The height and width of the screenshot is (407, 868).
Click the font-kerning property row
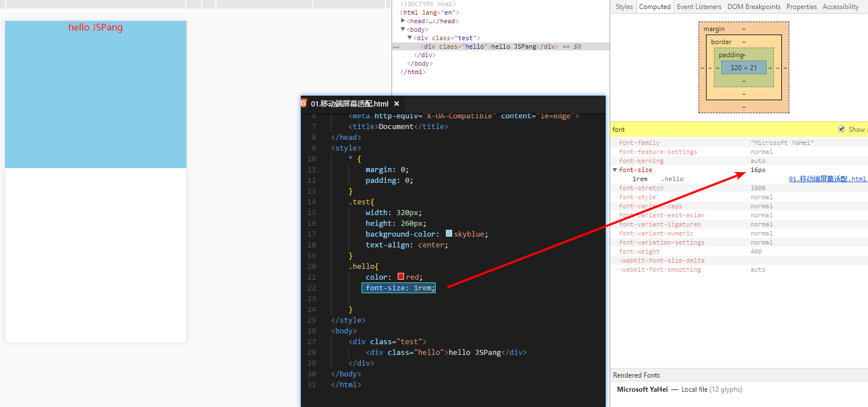click(739, 161)
